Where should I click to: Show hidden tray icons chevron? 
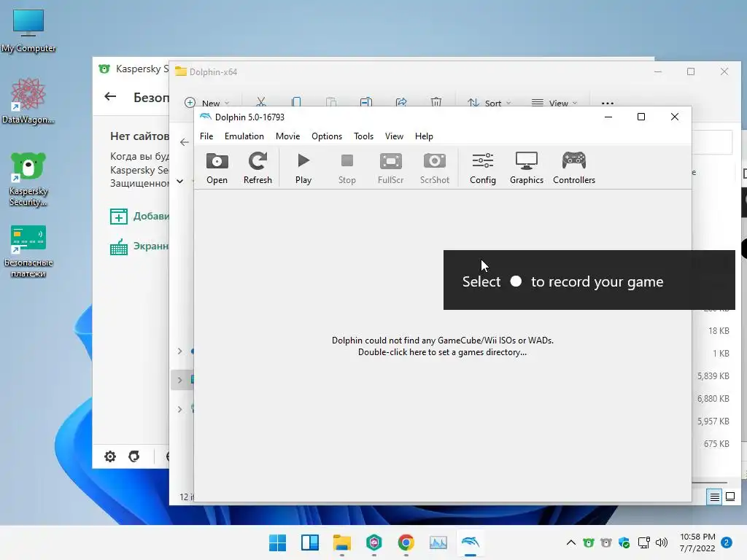pyautogui.click(x=570, y=542)
